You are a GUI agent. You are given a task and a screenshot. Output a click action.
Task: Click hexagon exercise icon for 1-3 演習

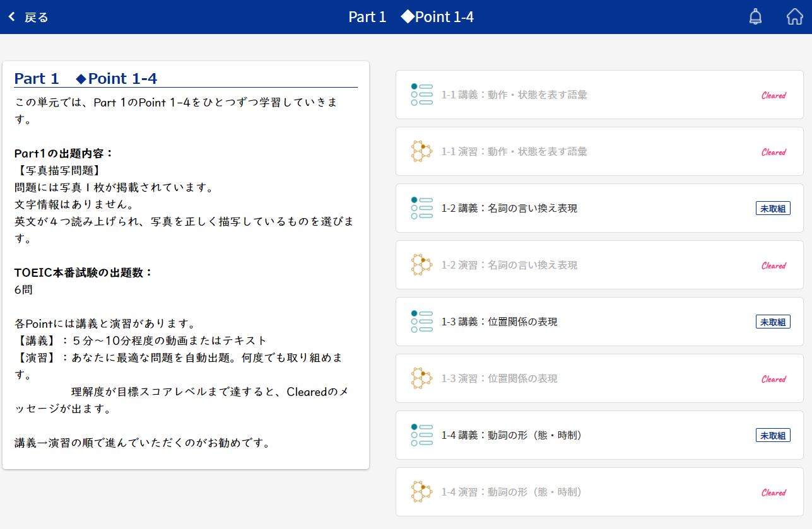tap(421, 378)
